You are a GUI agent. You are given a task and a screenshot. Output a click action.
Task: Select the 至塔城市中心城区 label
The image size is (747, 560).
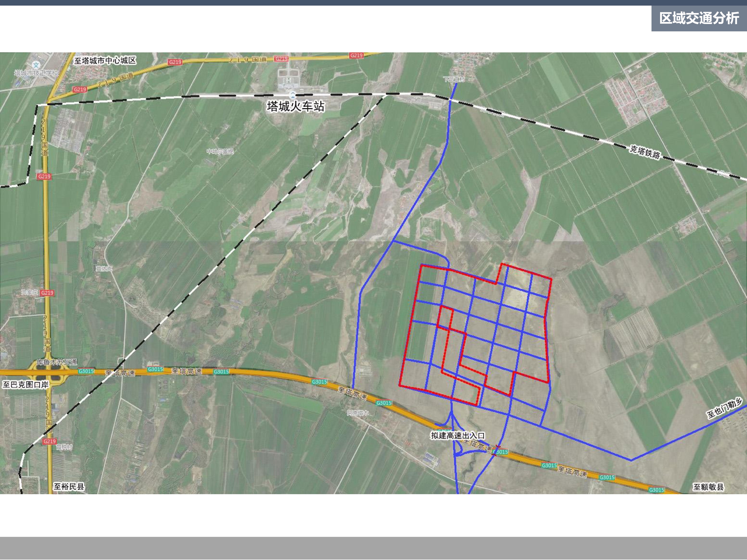[x=105, y=61]
